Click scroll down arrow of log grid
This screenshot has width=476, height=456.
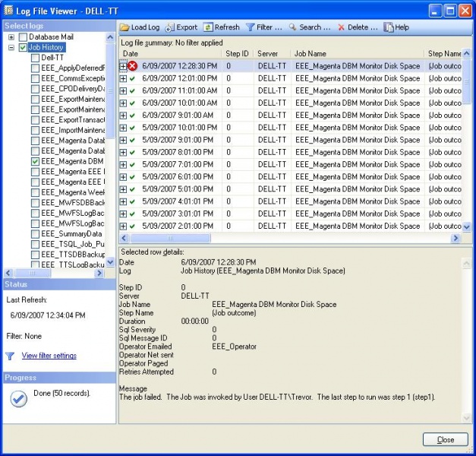467,226
